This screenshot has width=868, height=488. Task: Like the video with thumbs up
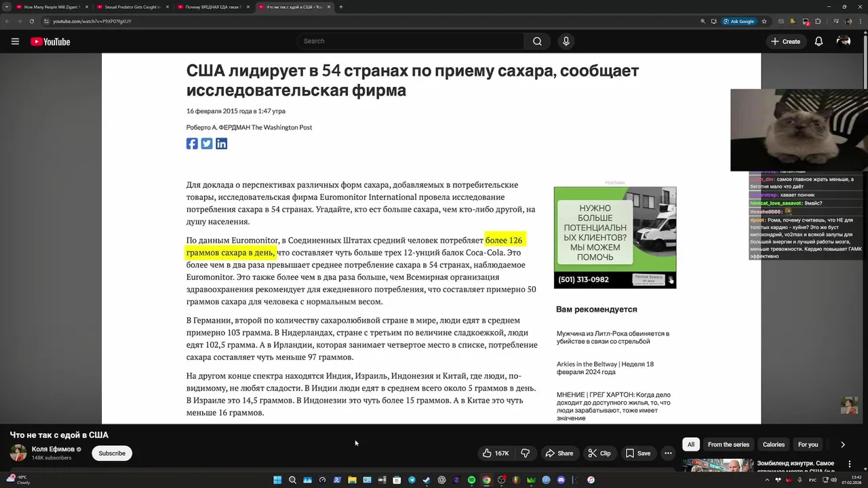click(x=496, y=453)
